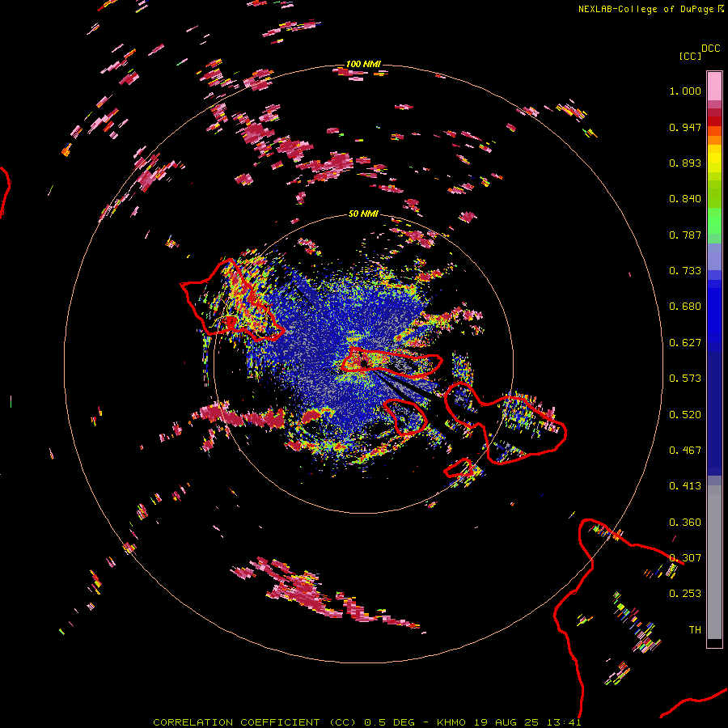Click the 0.733 color scale value
The image size is (728, 728).
[x=685, y=271]
